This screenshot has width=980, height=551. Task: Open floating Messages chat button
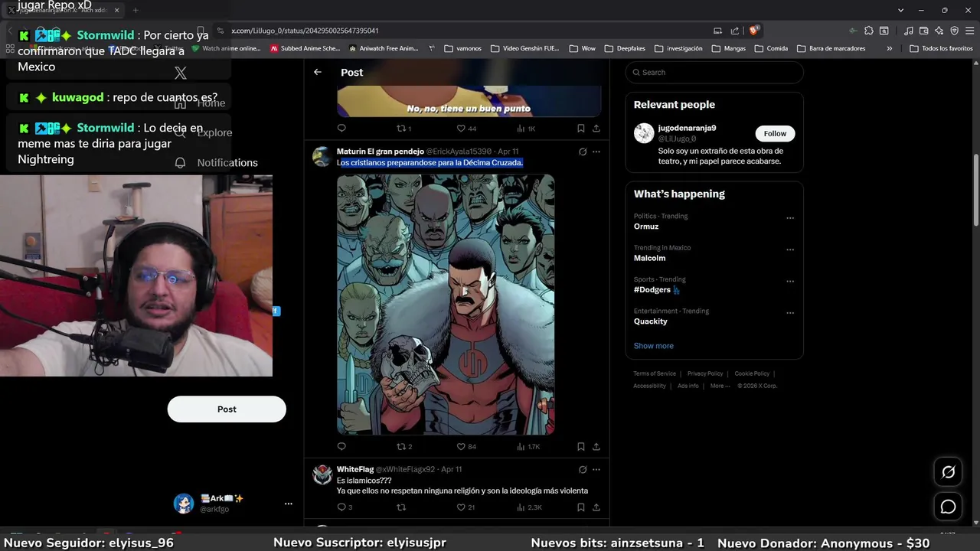pos(948,507)
